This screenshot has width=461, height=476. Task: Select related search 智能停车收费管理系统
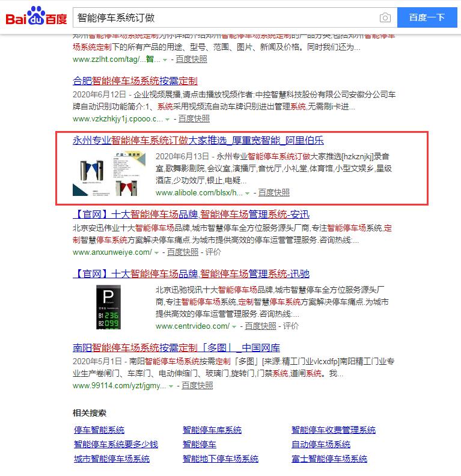[x=334, y=430]
